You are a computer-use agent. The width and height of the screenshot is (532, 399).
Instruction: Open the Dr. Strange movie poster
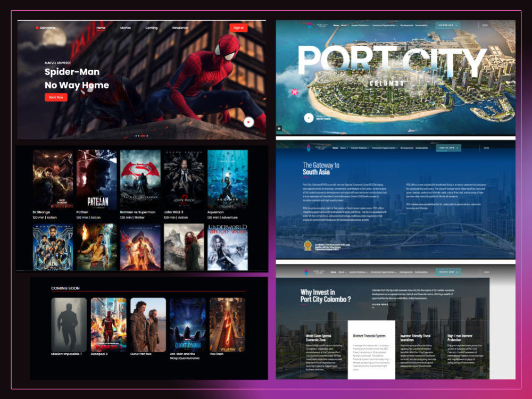(x=53, y=179)
